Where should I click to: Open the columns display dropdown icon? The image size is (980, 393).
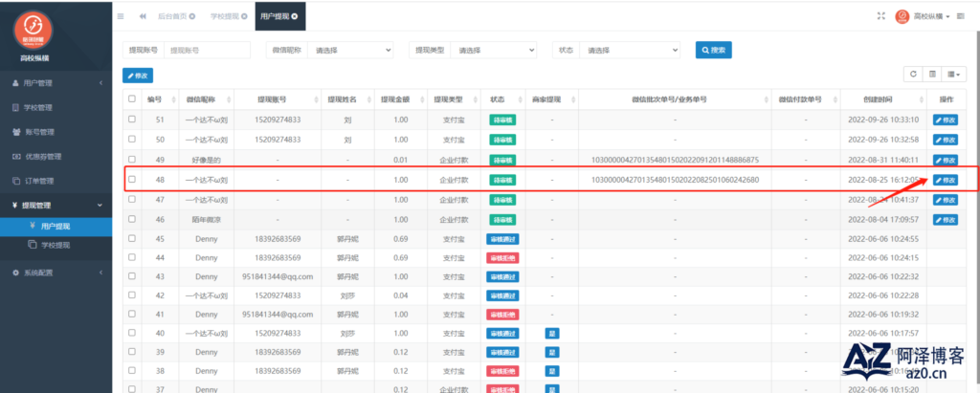pyautogui.click(x=954, y=74)
